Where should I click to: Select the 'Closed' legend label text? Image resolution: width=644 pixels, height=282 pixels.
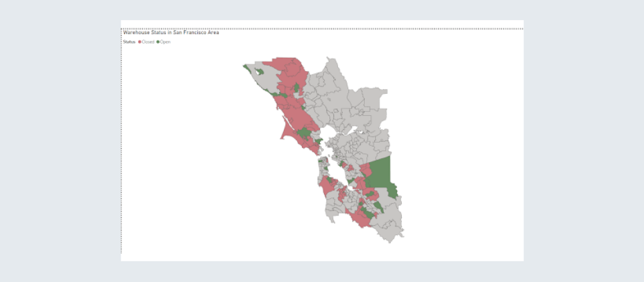(148, 42)
